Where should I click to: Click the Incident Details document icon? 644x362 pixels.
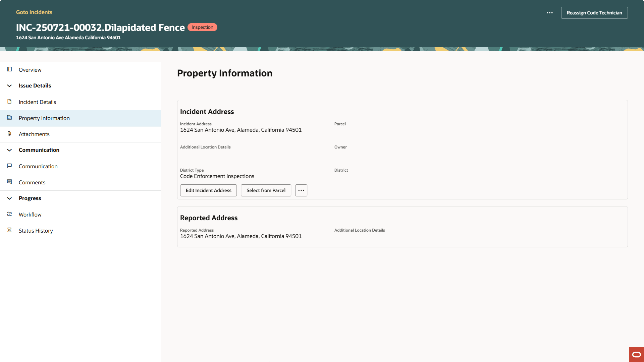pos(9,102)
